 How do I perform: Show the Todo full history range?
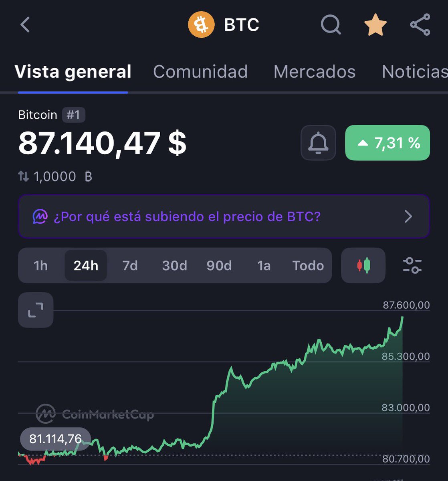point(308,265)
